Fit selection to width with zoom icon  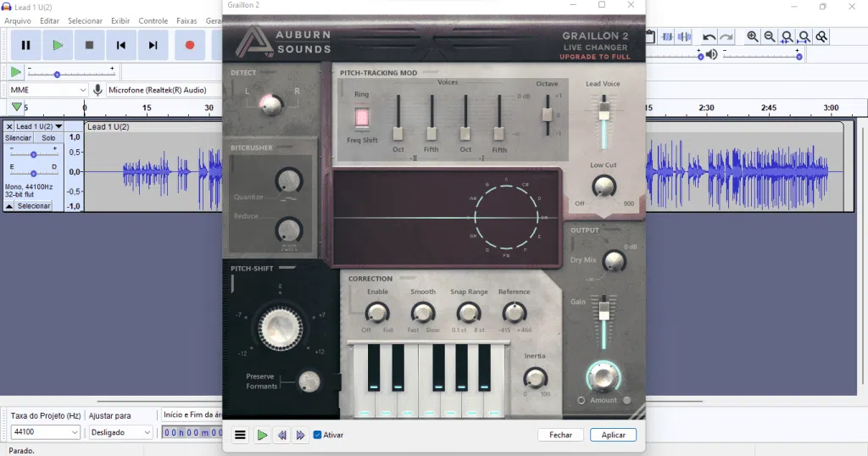pos(787,36)
